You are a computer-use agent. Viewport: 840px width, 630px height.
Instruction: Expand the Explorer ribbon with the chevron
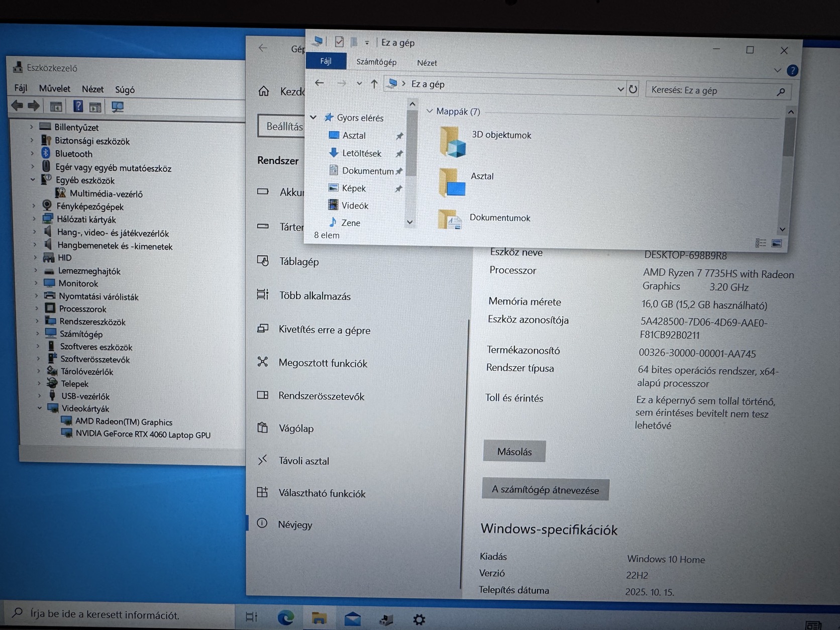777,70
